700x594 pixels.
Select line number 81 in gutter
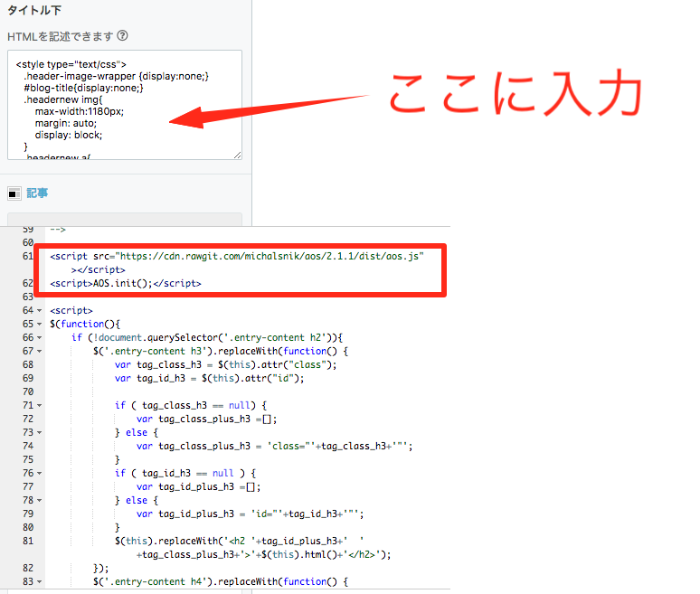28,541
